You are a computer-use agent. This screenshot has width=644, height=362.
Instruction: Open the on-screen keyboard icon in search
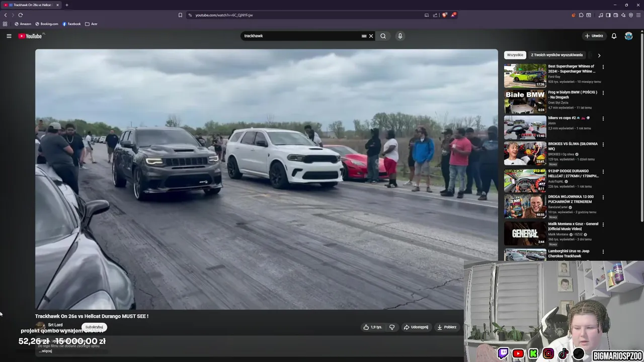pos(364,36)
